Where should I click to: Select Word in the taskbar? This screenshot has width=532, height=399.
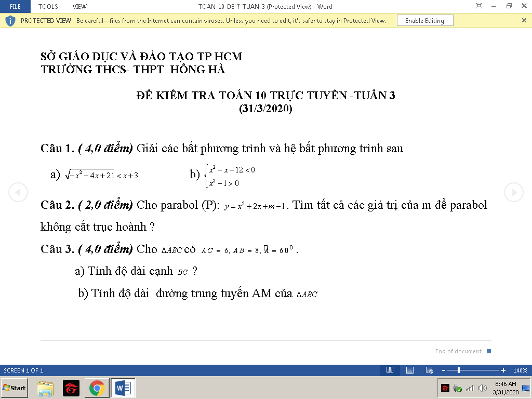click(123, 388)
